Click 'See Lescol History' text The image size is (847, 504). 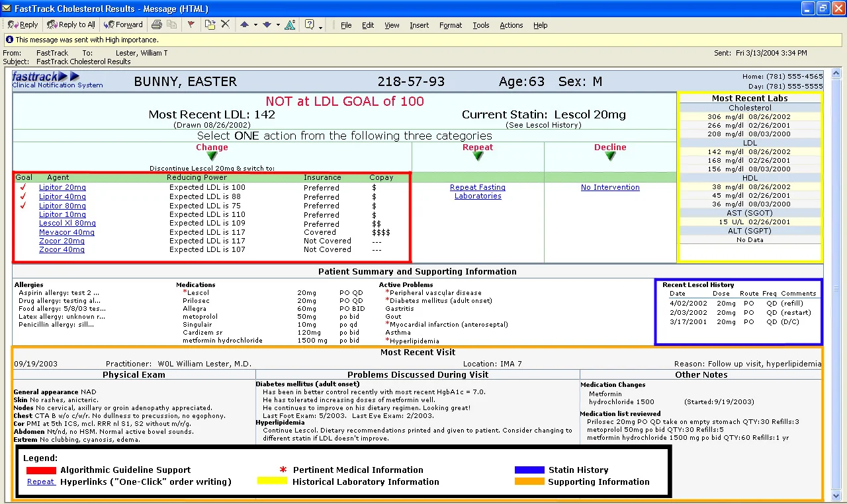click(x=544, y=125)
